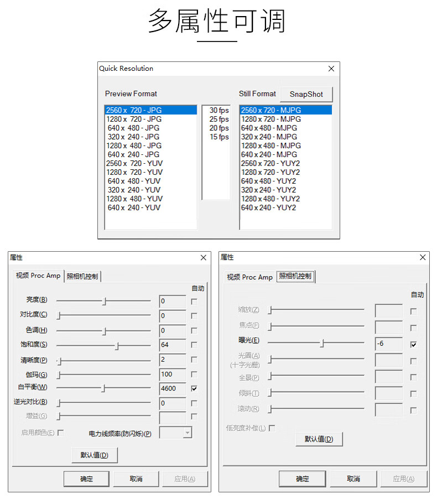Pick 640 x 240 - YUY2 still format
437x504 pixels.
tap(285, 207)
